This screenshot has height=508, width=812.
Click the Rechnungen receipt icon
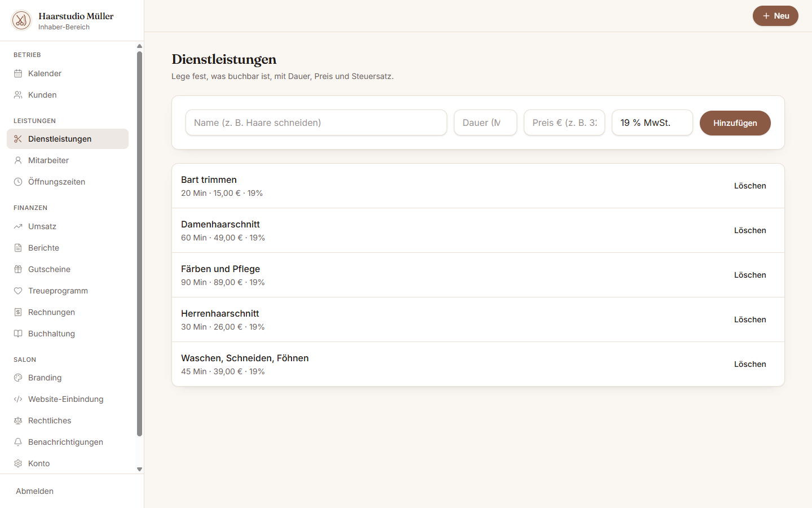(18, 312)
